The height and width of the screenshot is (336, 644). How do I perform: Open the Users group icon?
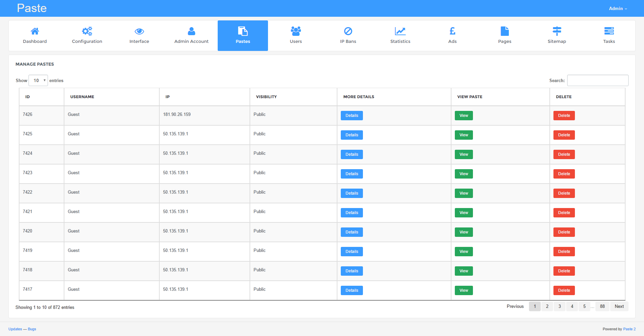pos(296,31)
